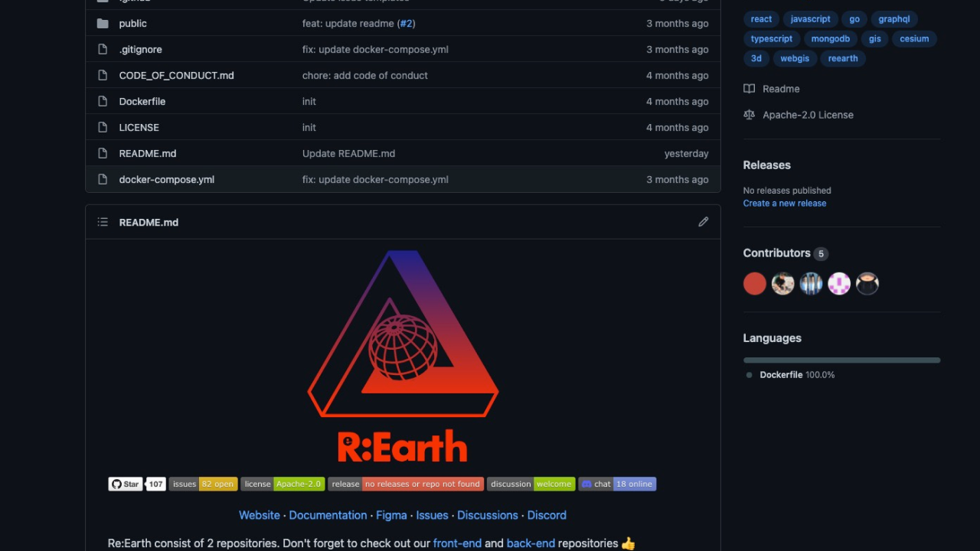Select the 3d topic tag

pos(756,59)
